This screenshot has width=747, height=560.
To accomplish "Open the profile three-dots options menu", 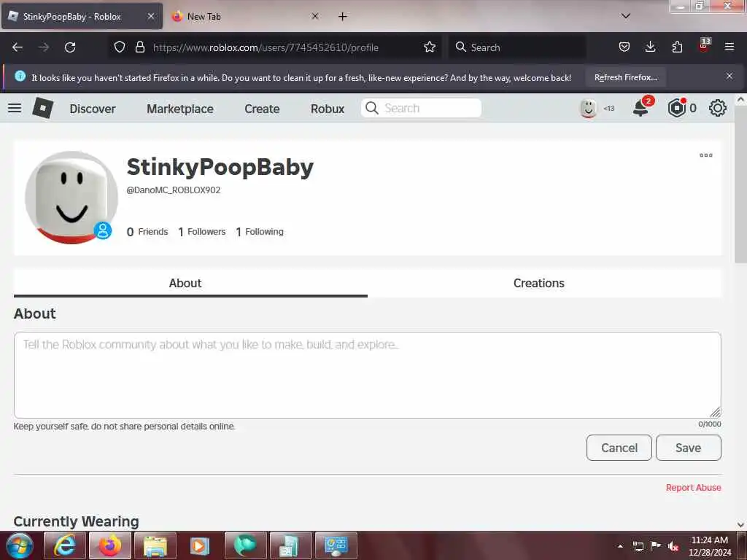I will coord(705,155).
